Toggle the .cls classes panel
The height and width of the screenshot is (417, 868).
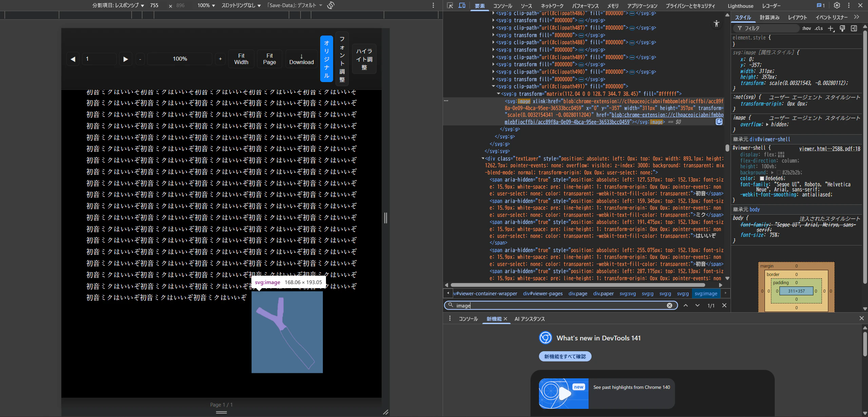point(819,28)
